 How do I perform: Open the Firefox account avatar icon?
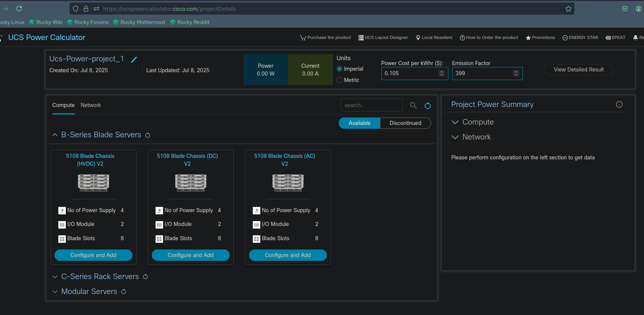pos(638,9)
